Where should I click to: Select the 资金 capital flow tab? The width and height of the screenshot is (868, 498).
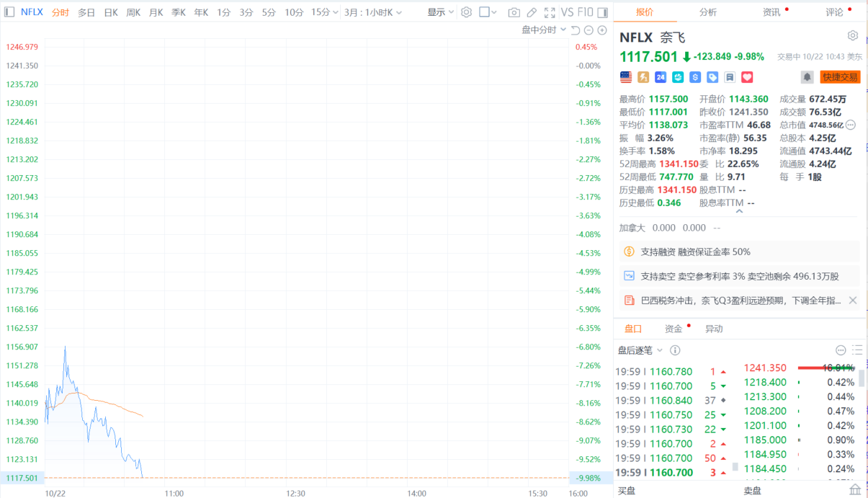click(674, 329)
